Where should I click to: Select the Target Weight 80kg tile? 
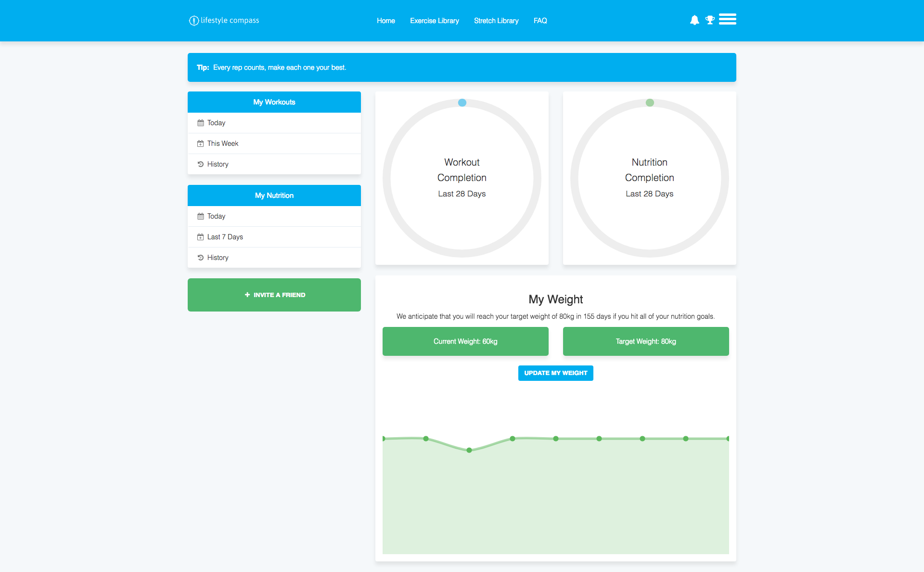point(646,341)
